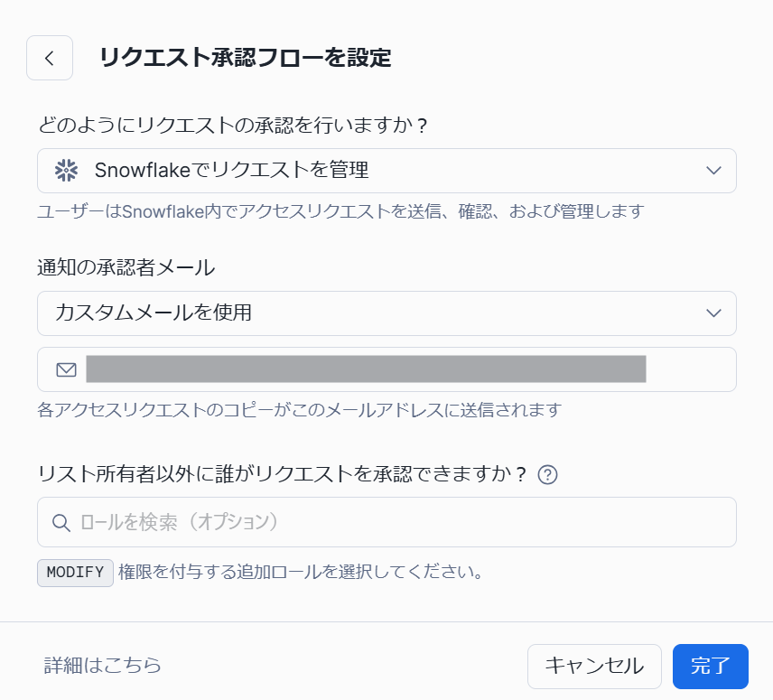Click the back arrow button
Screen dimensions: 773x700
point(50,58)
